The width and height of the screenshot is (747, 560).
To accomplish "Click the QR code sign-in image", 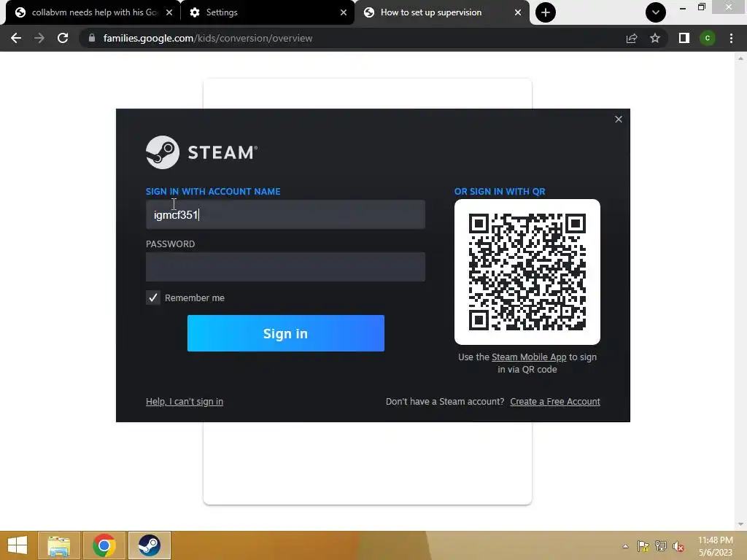I will pyautogui.click(x=527, y=272).
